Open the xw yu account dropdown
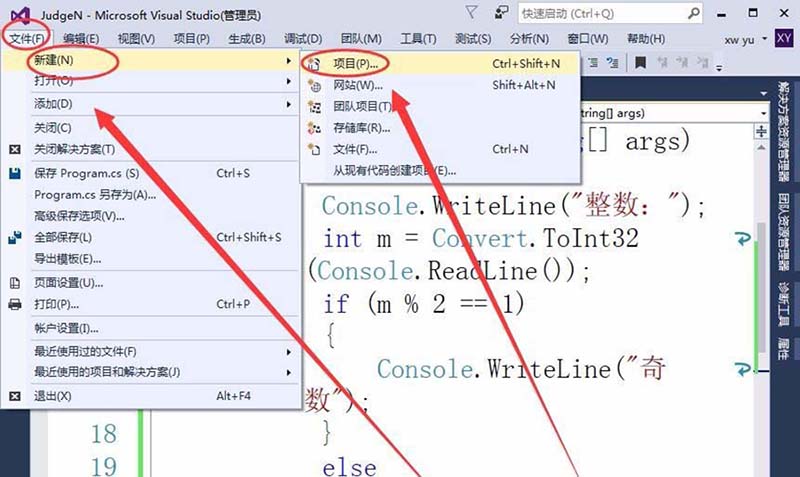 [764, 39]
